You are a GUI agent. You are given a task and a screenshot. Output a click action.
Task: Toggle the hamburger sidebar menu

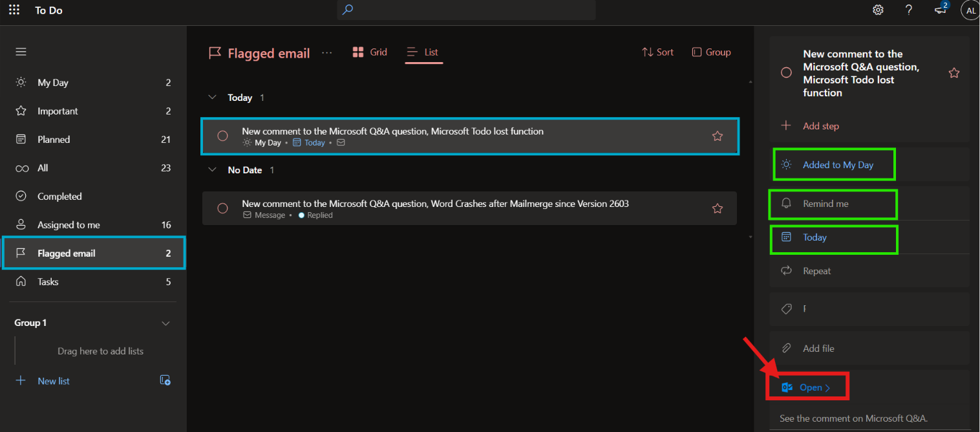coord(21,52)
